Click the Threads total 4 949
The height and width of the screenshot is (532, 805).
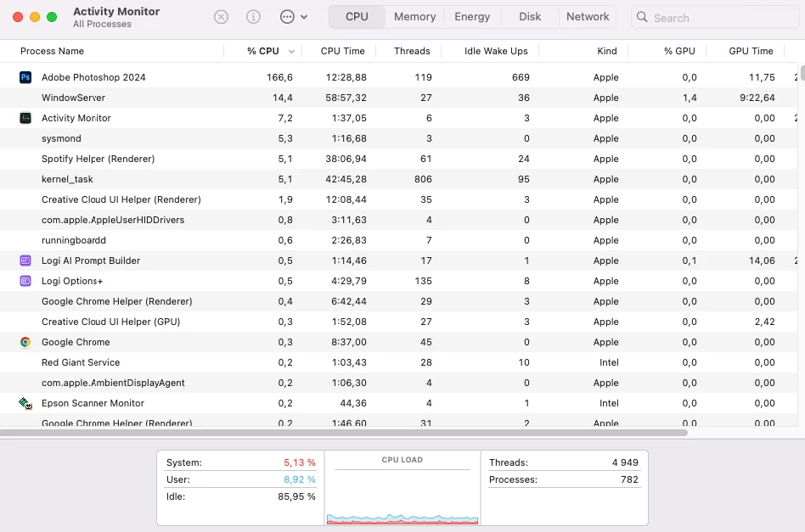[625, 462]
